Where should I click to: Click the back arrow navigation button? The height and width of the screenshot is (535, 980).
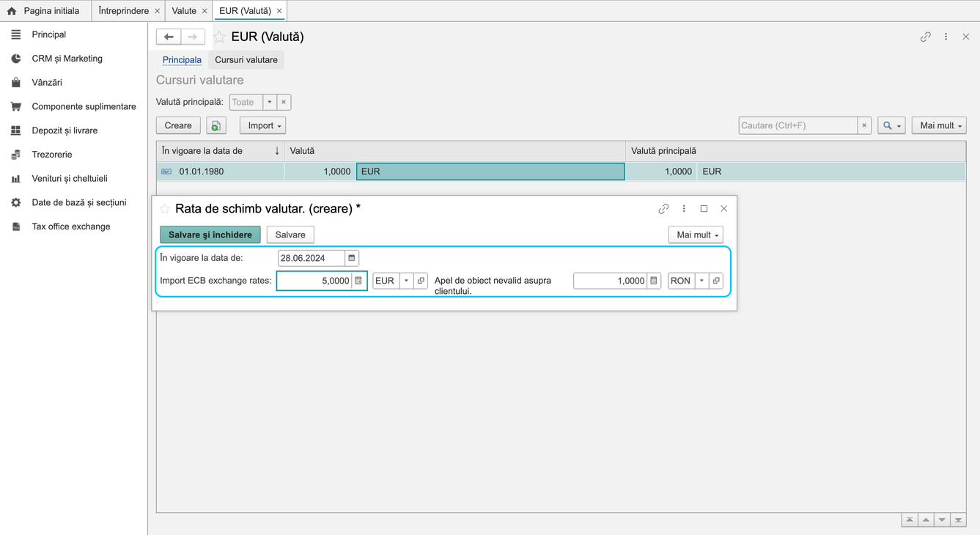pyautogui.click(x=169, y=37)
